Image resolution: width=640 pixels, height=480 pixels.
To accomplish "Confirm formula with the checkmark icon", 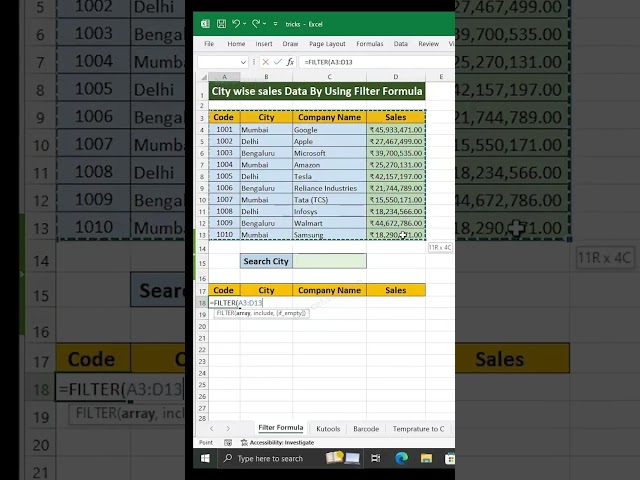I will coord(278,62).
